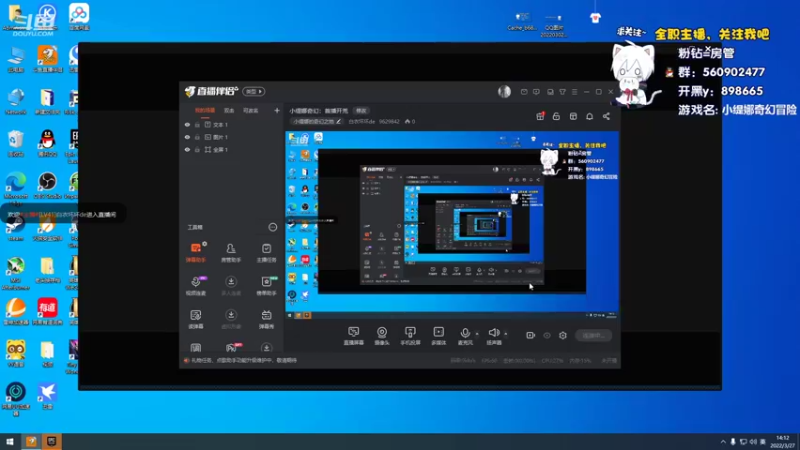Click the layout box icon beside the bell
The height and width of the screenshot is (450, 800).
click(x=573, y=116)
